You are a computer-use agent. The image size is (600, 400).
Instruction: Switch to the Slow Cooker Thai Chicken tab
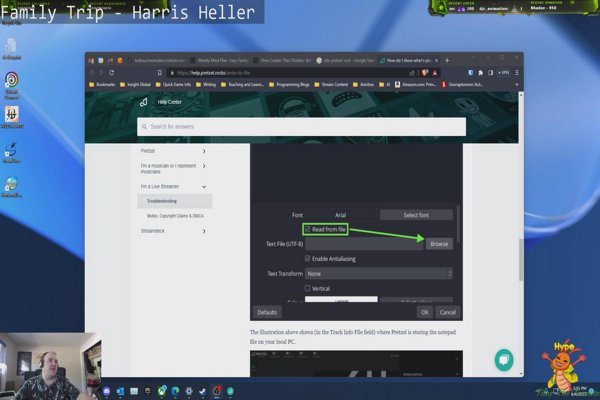coord(282,60)
